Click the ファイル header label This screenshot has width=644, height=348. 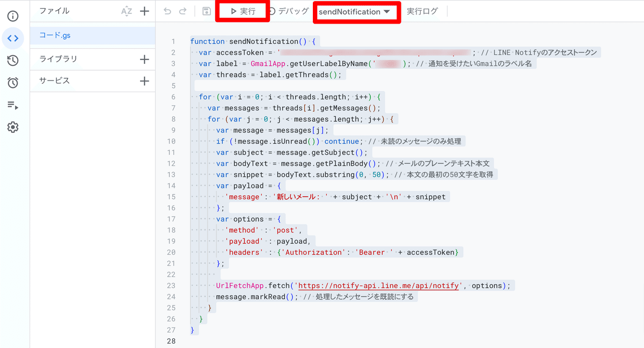[55, 11]
